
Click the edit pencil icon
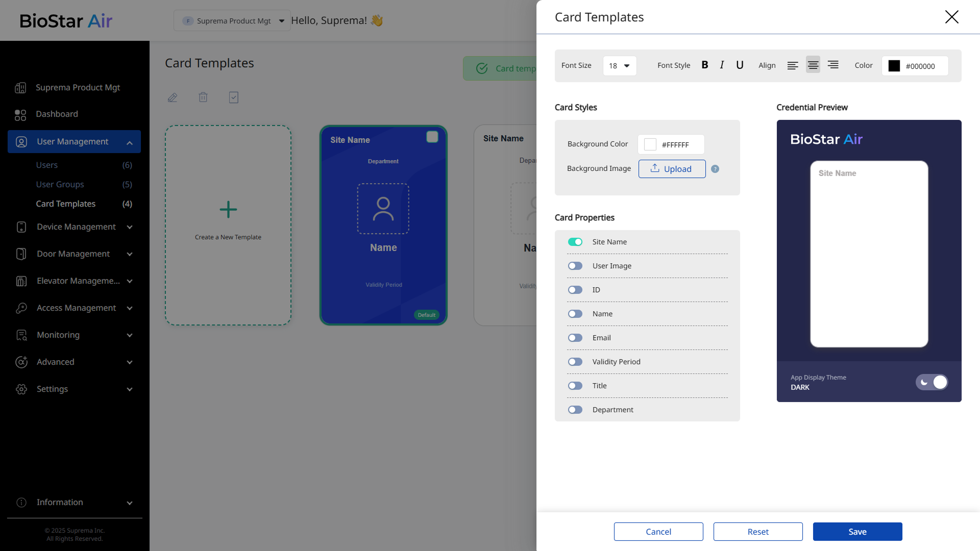[173, 97]
